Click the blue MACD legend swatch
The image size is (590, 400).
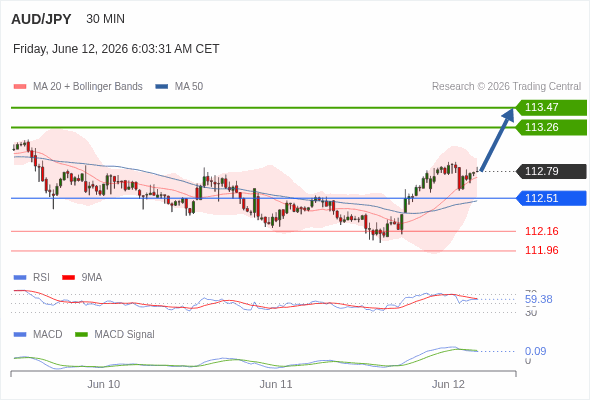point(20,335)
